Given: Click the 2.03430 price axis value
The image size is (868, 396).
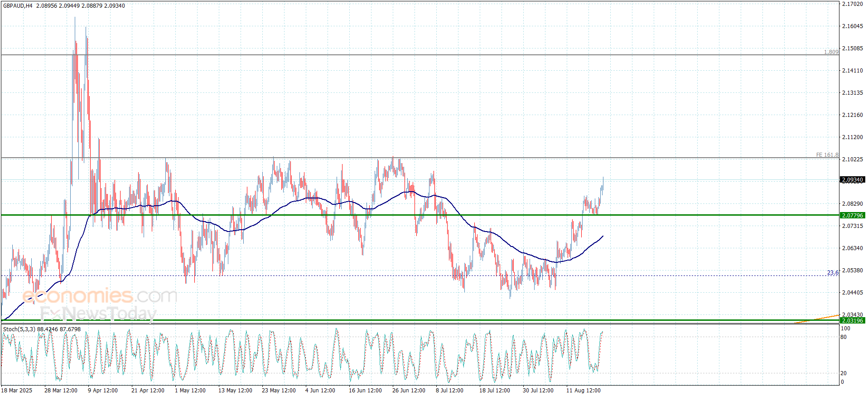Looking at the screenshot, I should 852,314.
